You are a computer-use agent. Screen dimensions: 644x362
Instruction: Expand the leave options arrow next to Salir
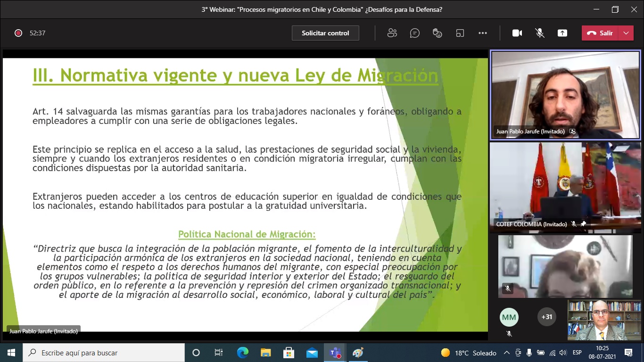point(626,33)
